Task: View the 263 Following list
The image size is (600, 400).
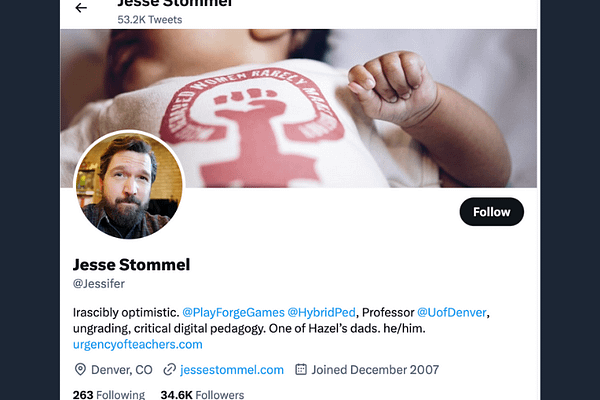Action: (108, 395)
